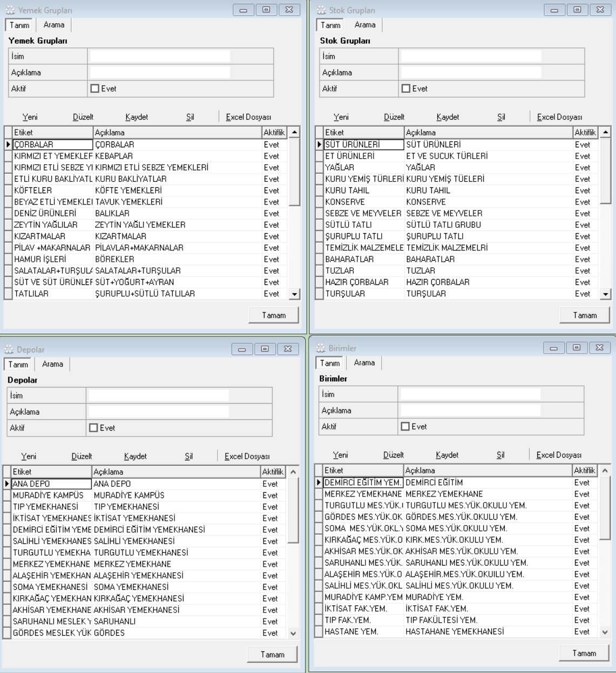Open the Arama tab in Stok Grupları

tap(365, 25)
